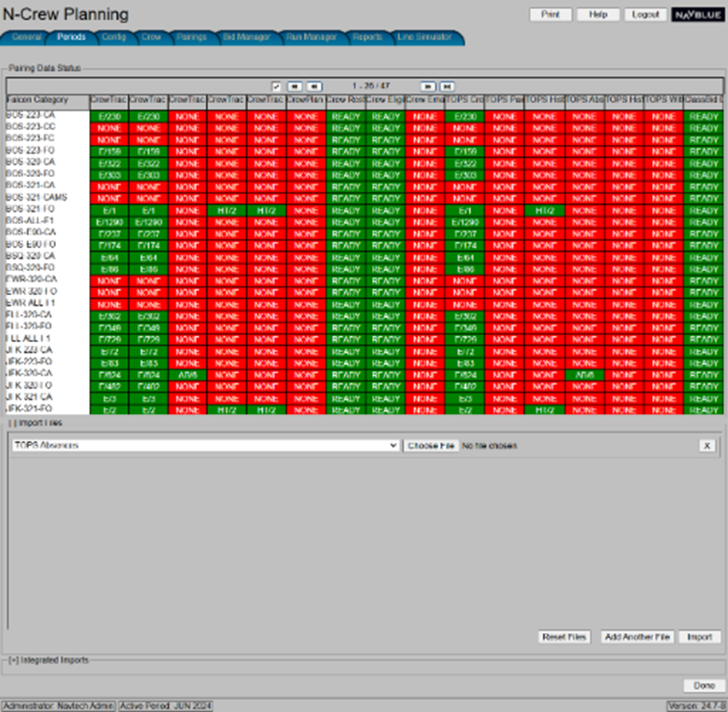Image resolution: width=728 pixels, height=712 pixels.
Task: Select the BSQ-320-CA row label
Action: [x=30, y=256]
